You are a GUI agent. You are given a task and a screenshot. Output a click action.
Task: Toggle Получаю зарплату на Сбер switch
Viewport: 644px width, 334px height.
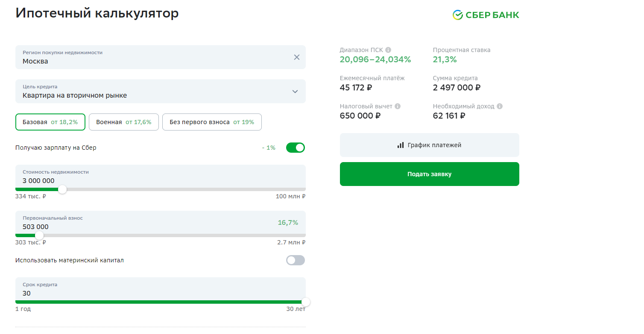[x=296, y=148]
